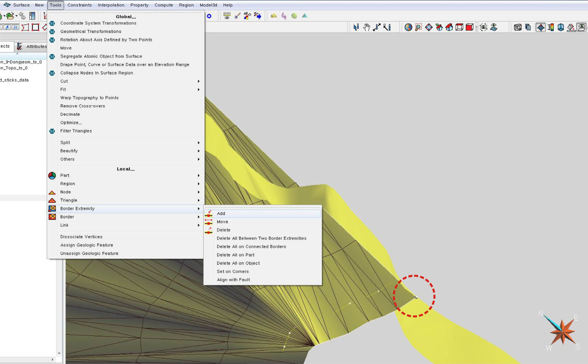Click the camera snapshot icon
Screen dimensions: 588x364
pos(518,27)
